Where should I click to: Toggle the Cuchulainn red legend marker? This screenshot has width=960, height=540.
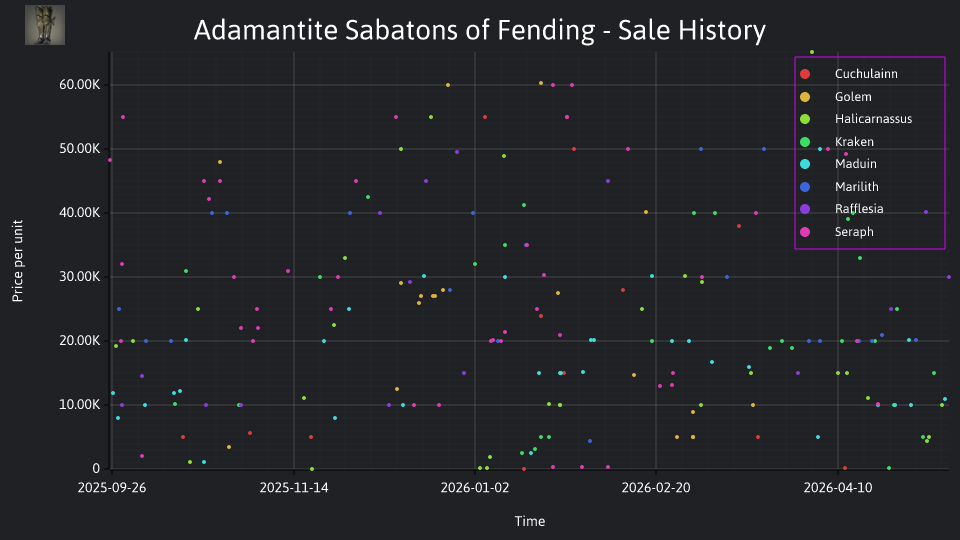coord(805,74)
